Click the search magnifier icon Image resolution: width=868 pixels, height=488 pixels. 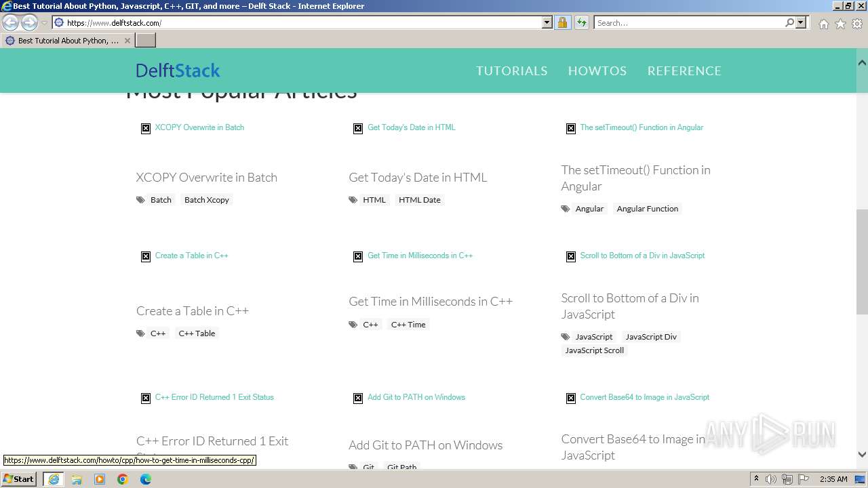coord(789,22)
